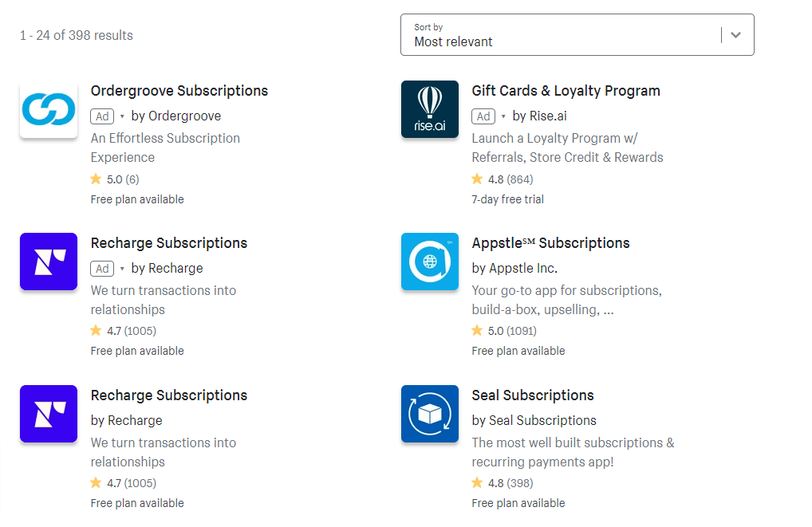Screen dimensions: 812x527
Task: Open Gift Cards & Loyalty Program title
Action: click(x=566, y=91)
